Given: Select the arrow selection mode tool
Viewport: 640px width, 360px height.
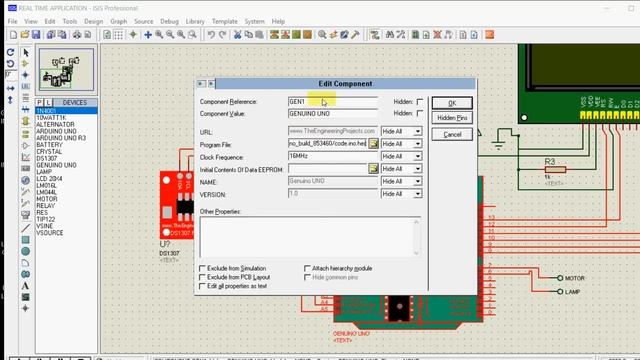Looking at the screenshot, I should (26, 53).
